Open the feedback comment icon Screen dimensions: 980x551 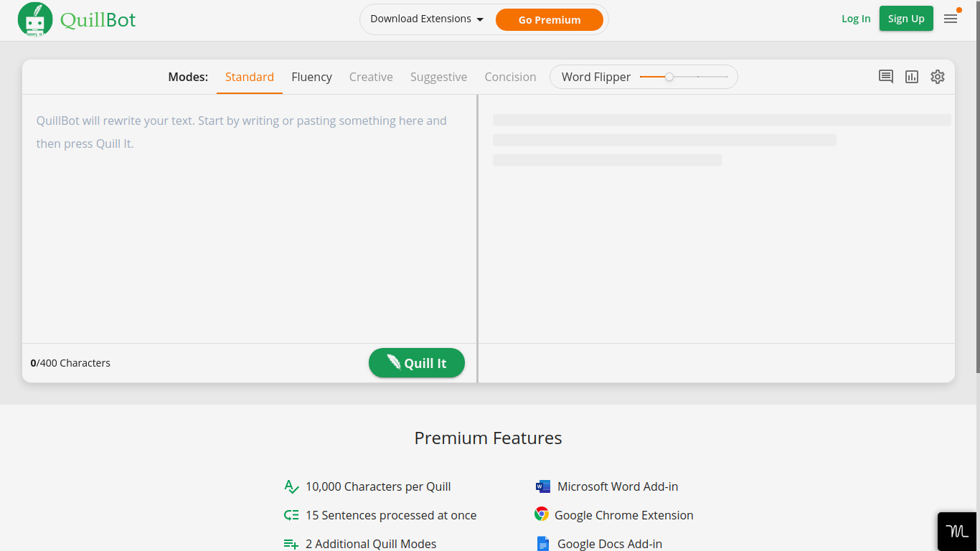point(886,77)
